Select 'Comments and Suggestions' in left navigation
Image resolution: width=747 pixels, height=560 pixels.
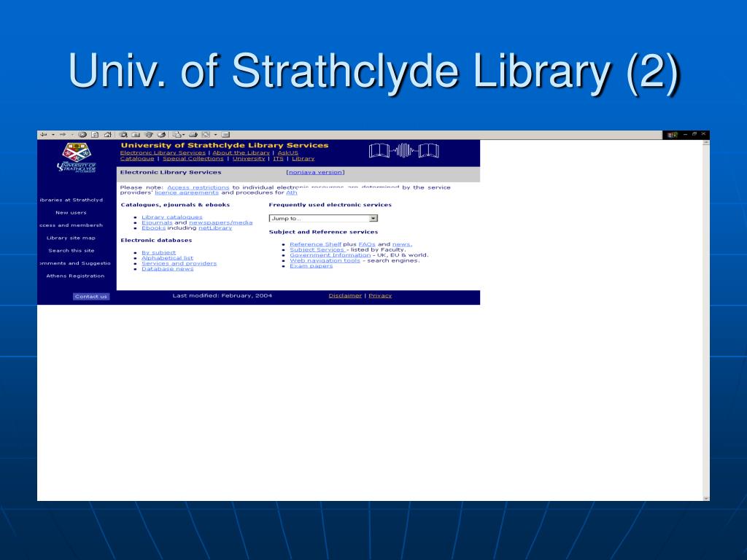(x=75, y=263)
